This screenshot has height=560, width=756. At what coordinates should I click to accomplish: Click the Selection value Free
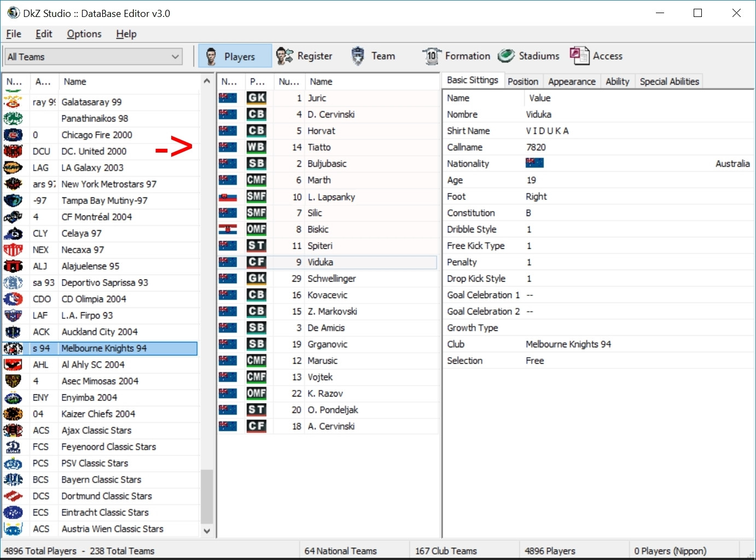point(534,360)
